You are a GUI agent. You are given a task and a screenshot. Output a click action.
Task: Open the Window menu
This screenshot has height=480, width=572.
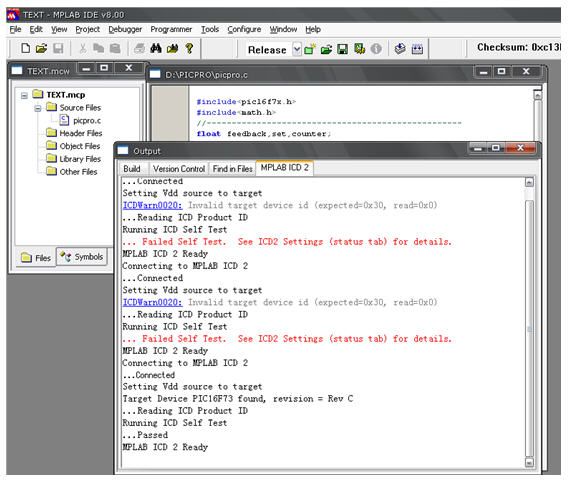(283, 29)
